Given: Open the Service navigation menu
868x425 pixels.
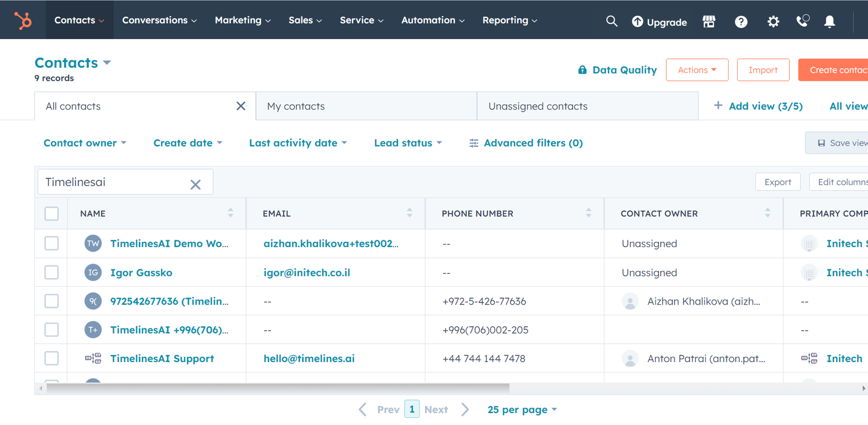Looking at the screenshot, I should coord(361,20).
